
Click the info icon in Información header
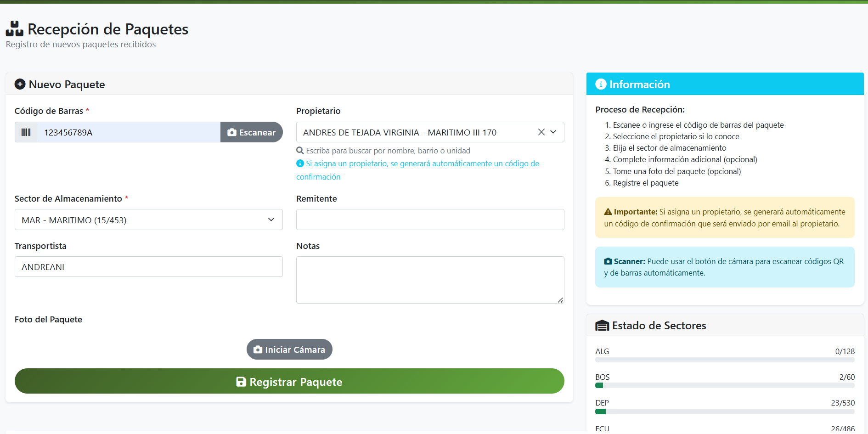[601, 84]
